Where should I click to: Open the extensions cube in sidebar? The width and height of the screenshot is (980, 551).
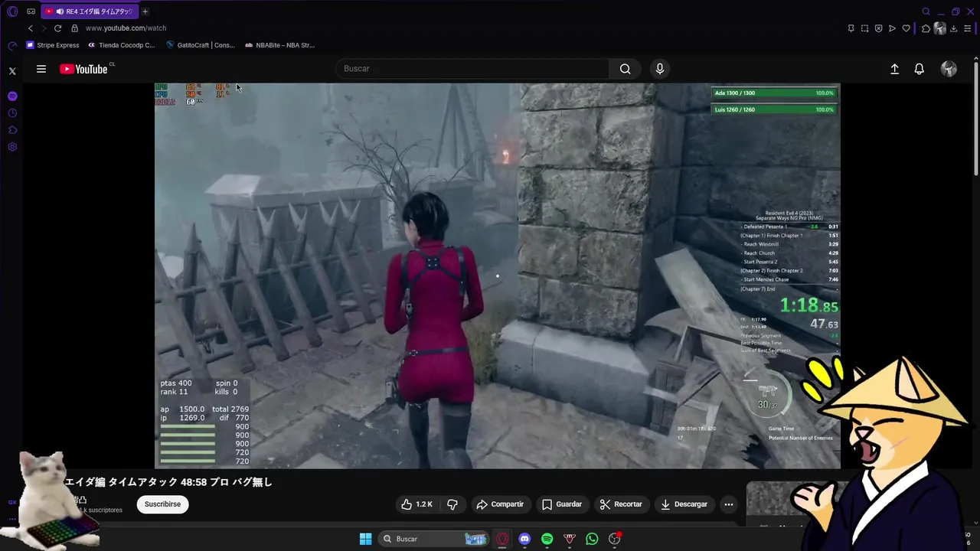(x=12, y=130)
